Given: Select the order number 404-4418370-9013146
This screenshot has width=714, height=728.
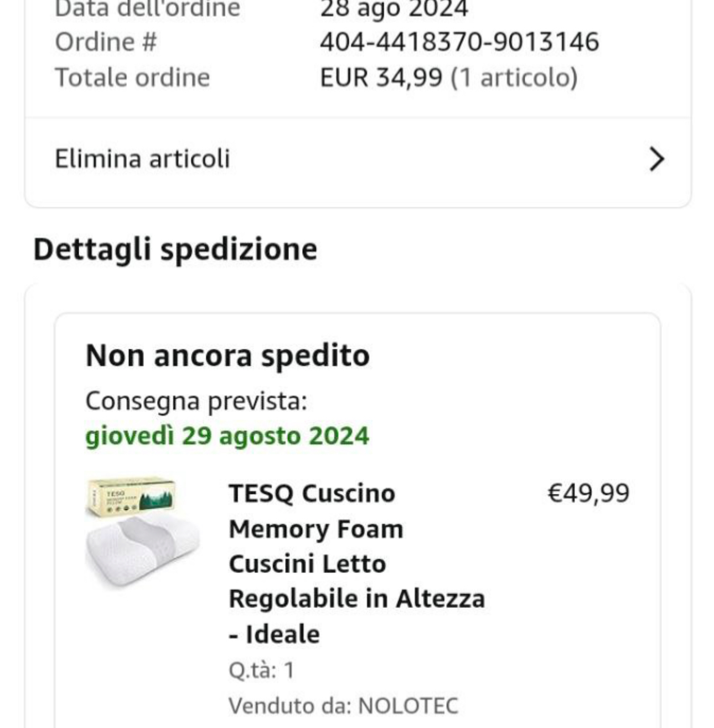Looking at the screenshot, I should tap(459, 42).
